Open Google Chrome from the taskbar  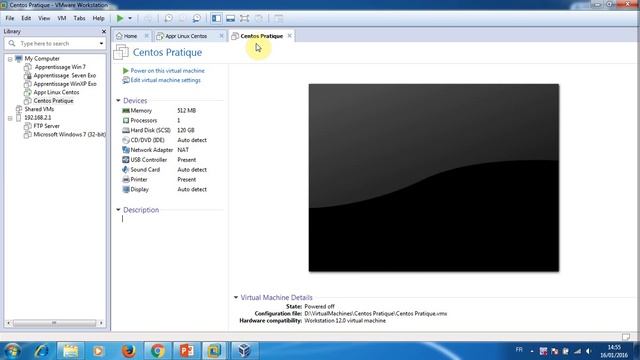click(157, 351)
